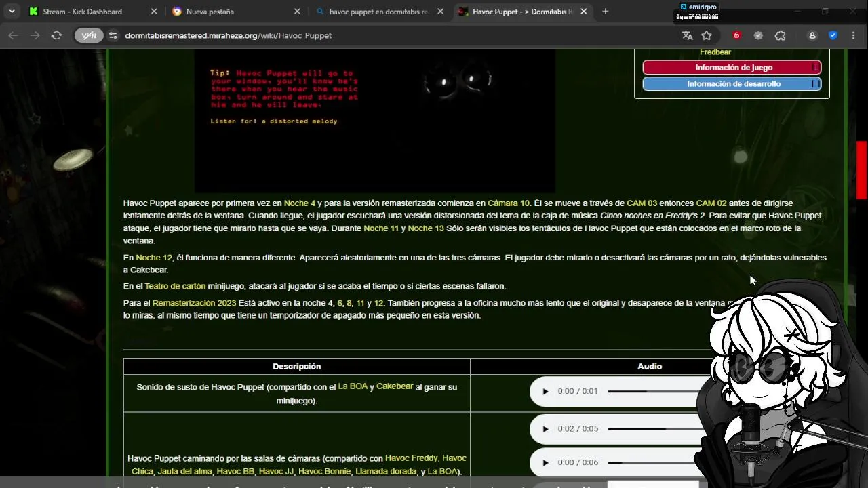This screenshot has height=488, width=868.
Task: Seek the 0:00 / 0:01 audio progress bar
Action: click(x=654, y=392)
